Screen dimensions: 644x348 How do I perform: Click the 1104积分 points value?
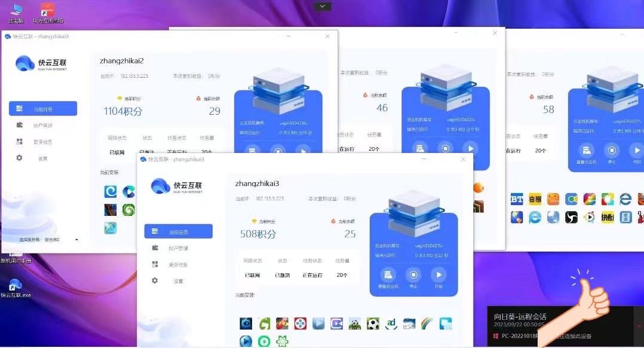123,111
